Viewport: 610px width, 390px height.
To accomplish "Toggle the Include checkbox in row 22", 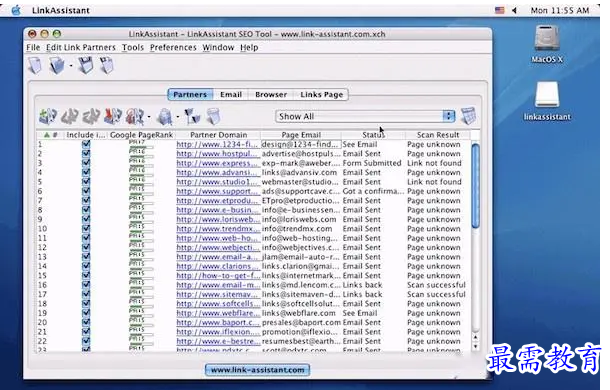I will click(x=86, y=341).
